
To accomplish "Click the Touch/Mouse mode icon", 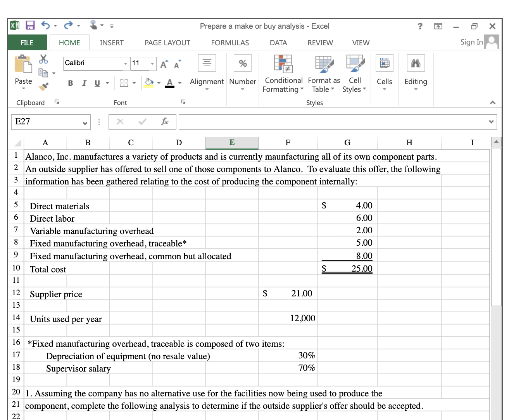I will point(93,25).
